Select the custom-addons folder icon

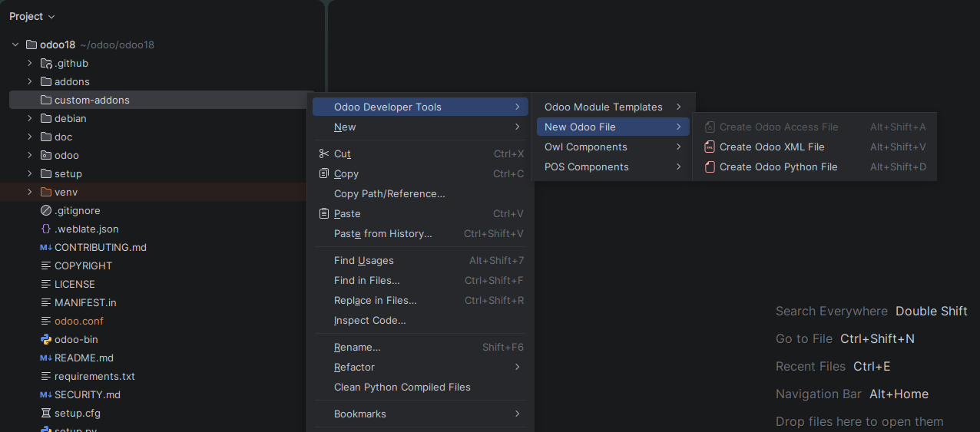pos(46,100)
